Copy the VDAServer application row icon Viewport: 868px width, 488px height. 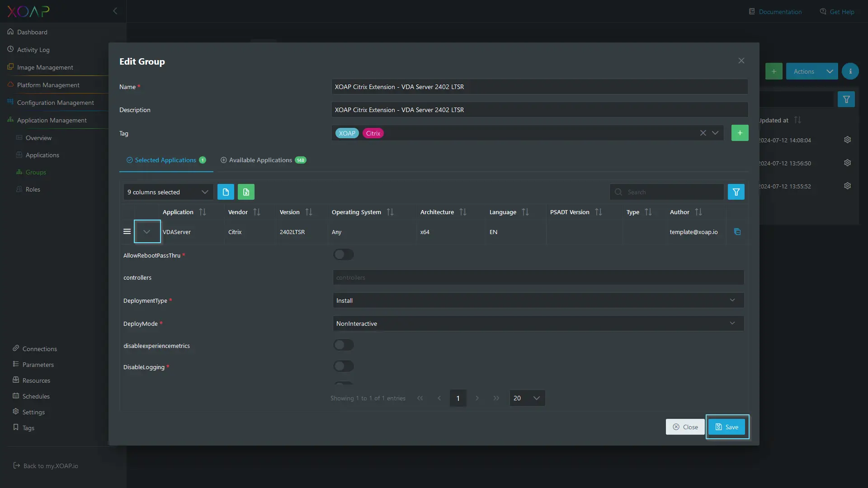tap(737, 232)
